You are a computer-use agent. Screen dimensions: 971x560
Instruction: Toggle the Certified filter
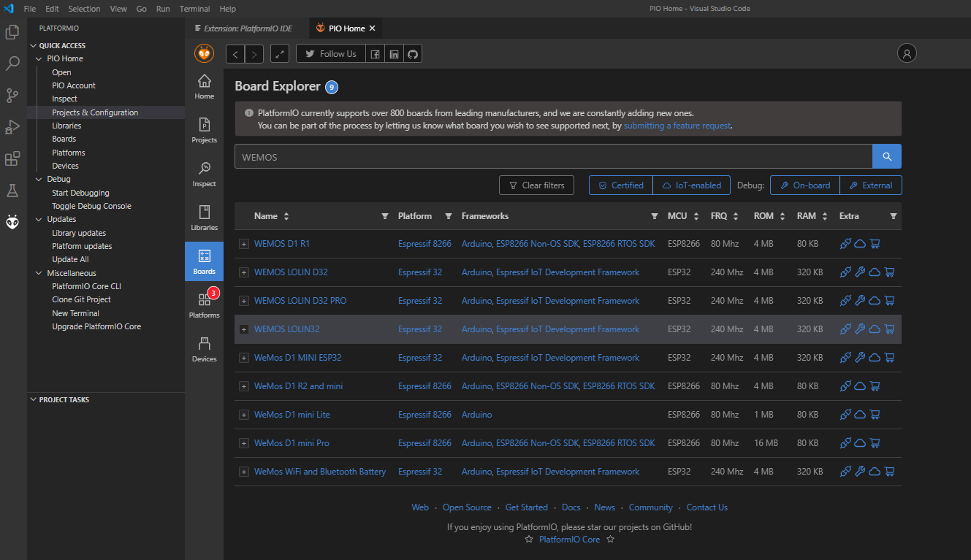[621, 185]
